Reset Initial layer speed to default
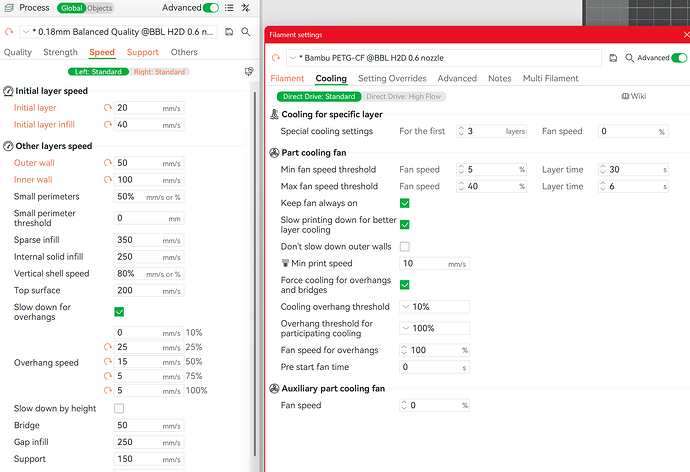690x472 pixels. point(107,108)
